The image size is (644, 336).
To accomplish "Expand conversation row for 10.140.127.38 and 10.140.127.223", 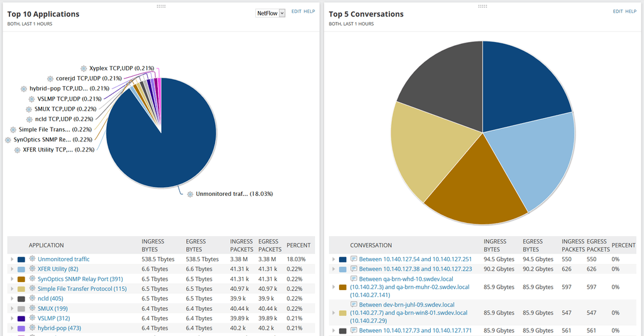I will (333, 269).
